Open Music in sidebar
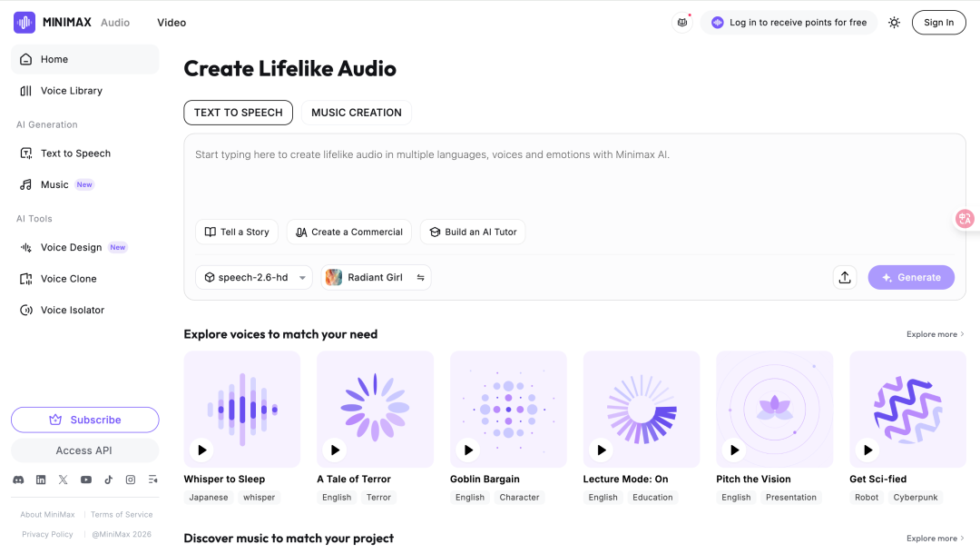The width and height of the screenshot is (980, 554). (x=85, y=184)
